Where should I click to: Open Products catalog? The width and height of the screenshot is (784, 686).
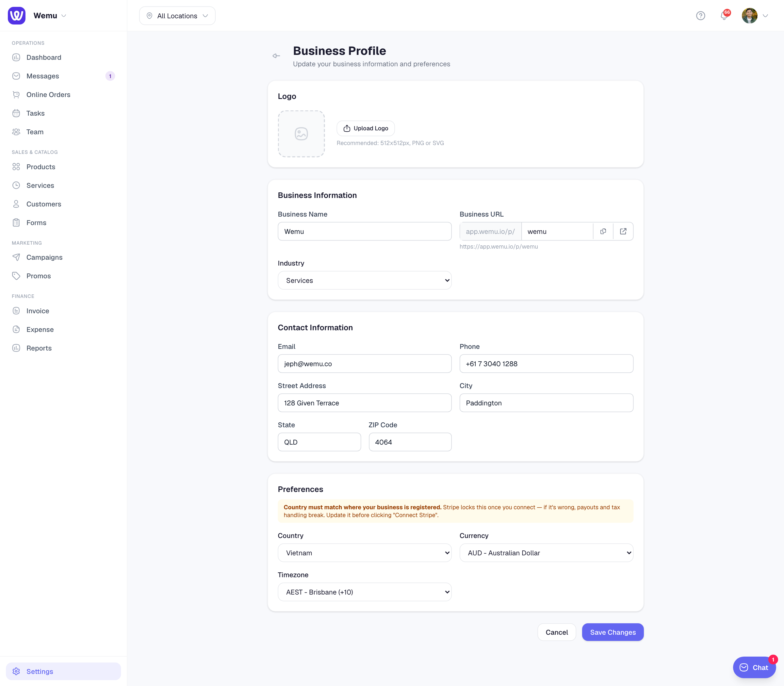point(64,167)
